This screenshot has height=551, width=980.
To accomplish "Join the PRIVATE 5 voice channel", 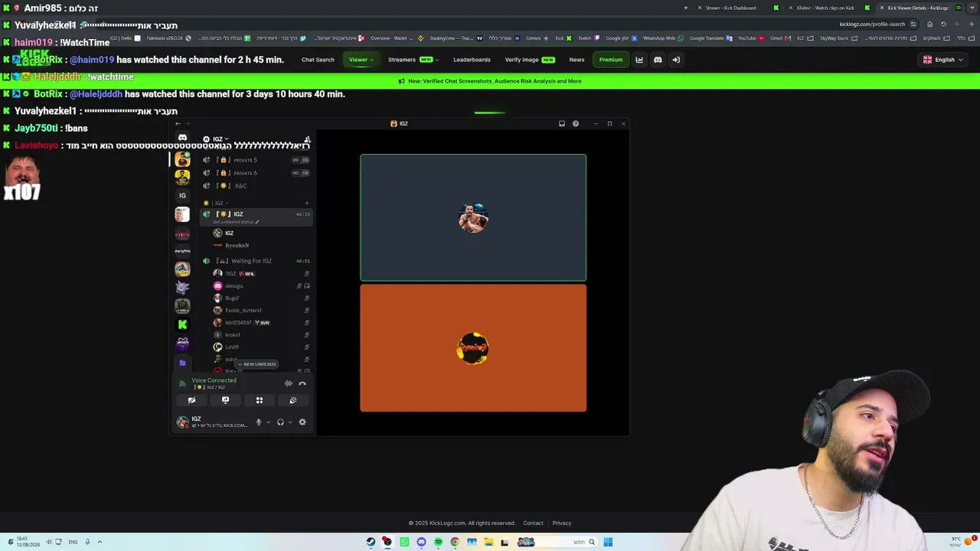I will [256, 160].
